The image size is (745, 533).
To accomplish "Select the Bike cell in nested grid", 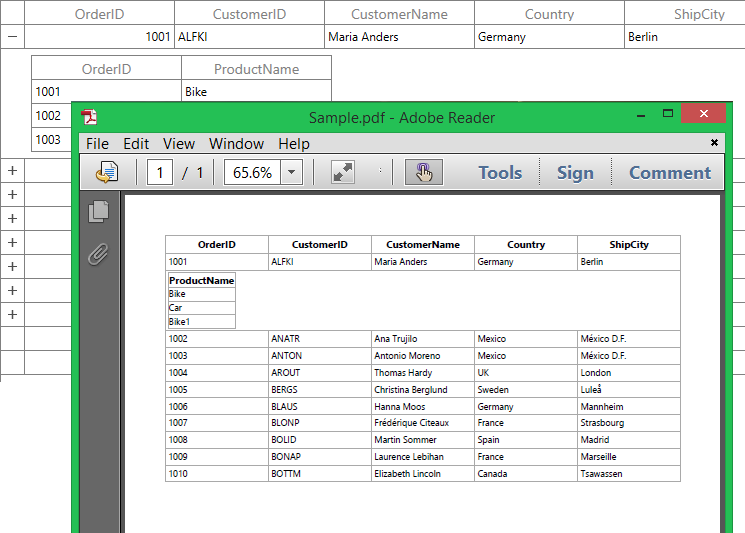I will click(256, 91).
